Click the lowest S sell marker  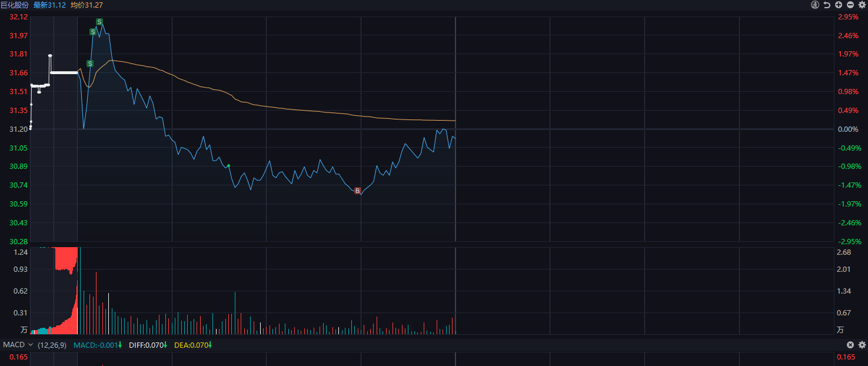(90, 64)
